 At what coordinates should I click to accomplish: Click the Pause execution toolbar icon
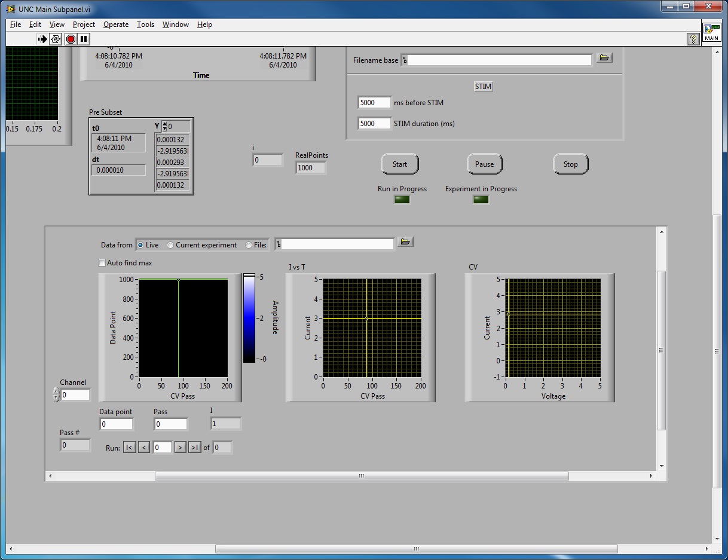click(84, 39)
